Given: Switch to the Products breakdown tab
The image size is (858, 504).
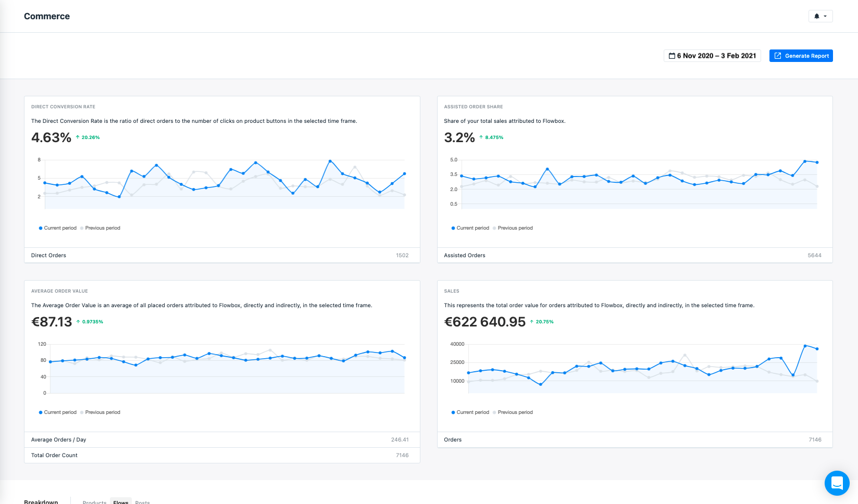Looking at the screenshot, I should (94, 502).
